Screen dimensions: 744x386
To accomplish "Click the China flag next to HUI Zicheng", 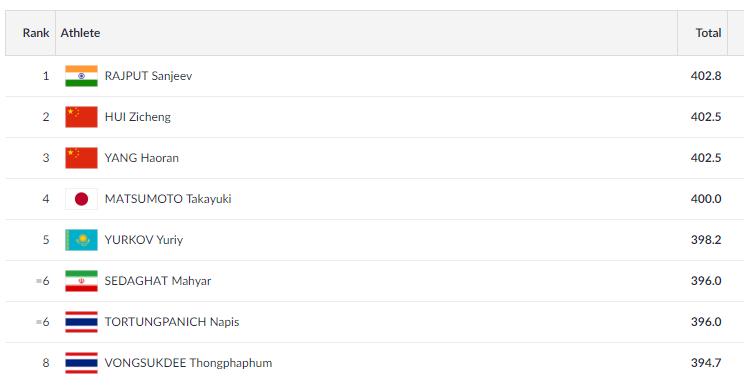I will (x=81, y=117).
